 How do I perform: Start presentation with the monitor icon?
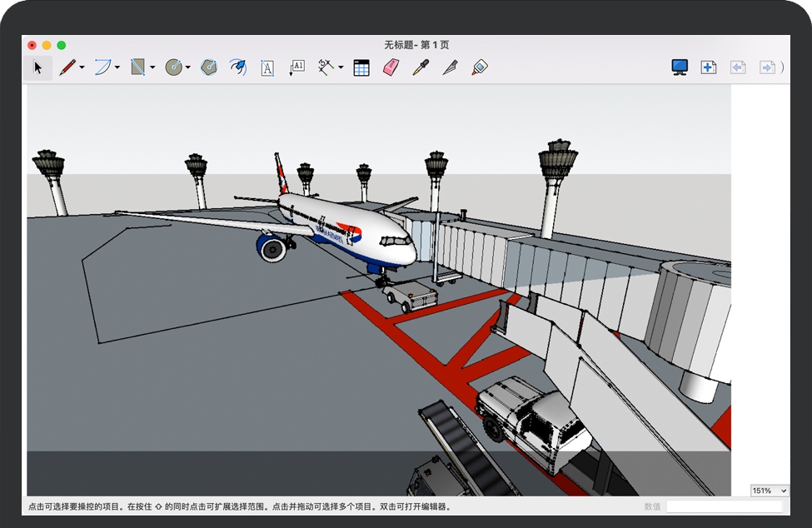pos(680,67)
